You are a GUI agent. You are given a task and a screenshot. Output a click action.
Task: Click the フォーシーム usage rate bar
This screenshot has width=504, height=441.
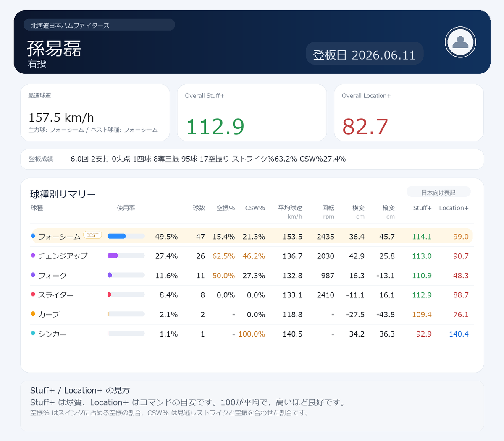pyautogui.click(x=126, y=236)
